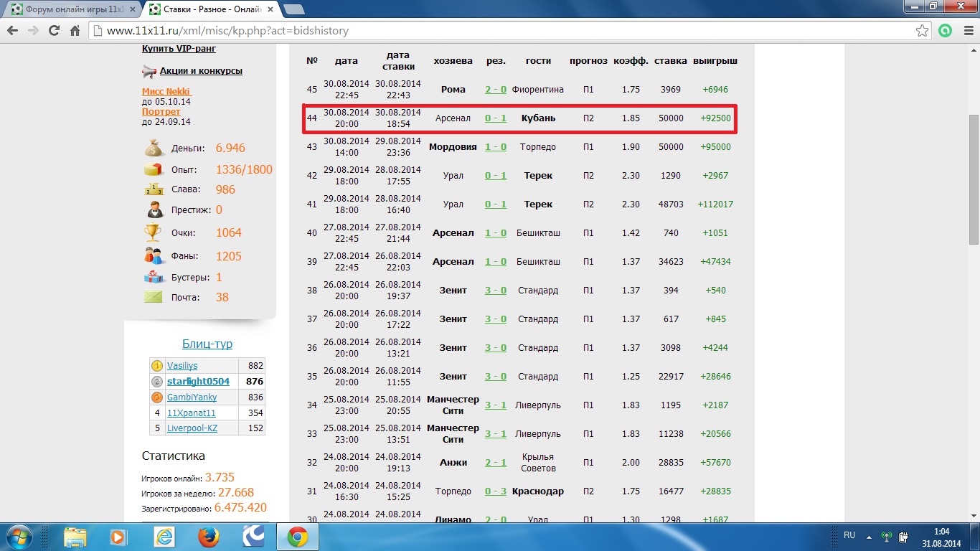Open player Vasiliys profile link
The width and height of the screenshot is (980, 551).
[182, 366]
